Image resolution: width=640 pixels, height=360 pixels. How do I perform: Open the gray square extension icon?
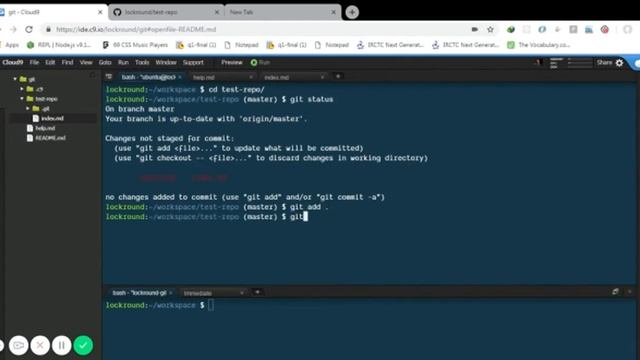[x=573, y=29]
